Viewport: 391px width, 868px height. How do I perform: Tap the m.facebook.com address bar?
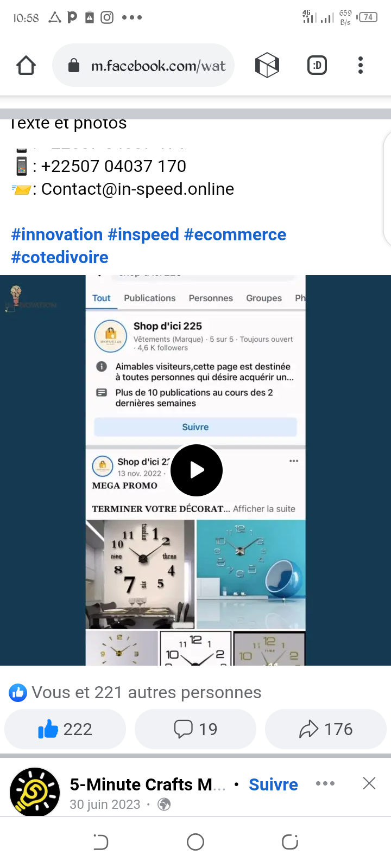pos(143,66)
